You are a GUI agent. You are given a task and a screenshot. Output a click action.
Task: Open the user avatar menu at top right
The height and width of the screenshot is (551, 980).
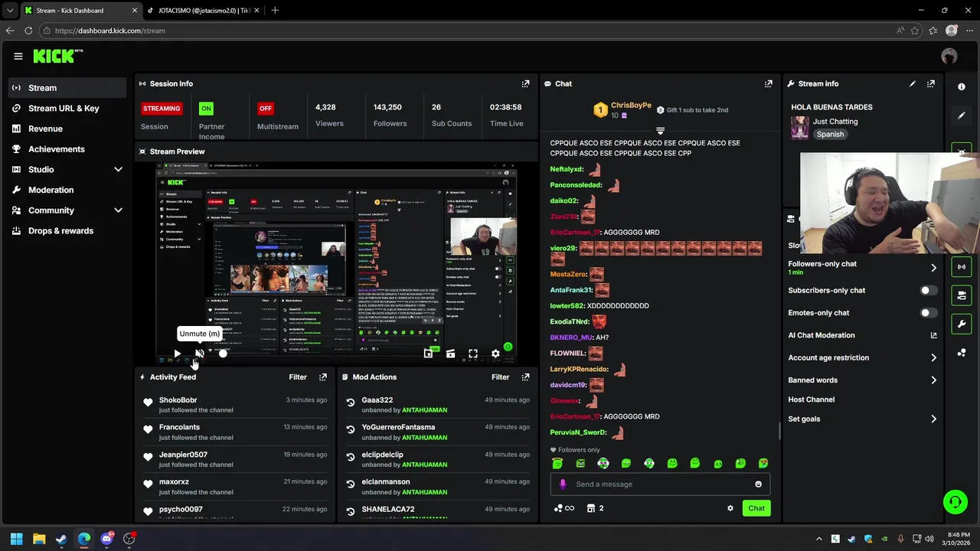(x=949, y=56)
